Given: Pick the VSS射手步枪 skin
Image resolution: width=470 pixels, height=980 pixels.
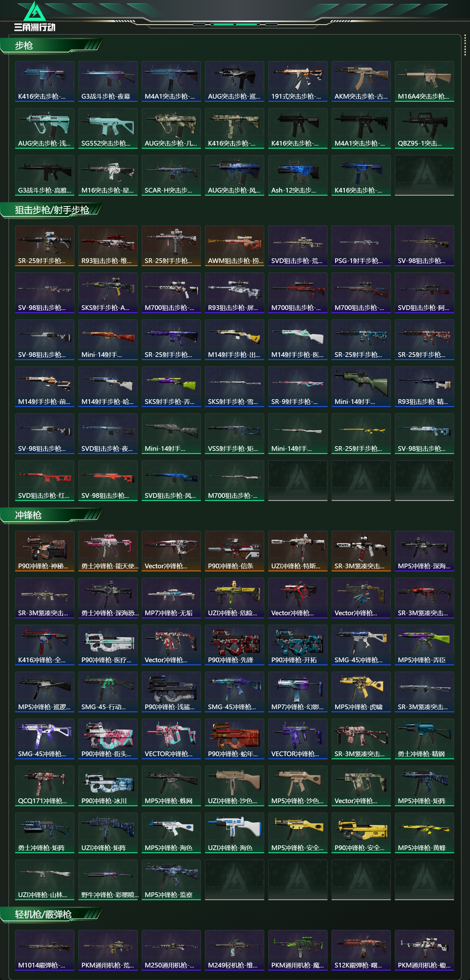Looking at the screenshot, I should pos(234,434).
